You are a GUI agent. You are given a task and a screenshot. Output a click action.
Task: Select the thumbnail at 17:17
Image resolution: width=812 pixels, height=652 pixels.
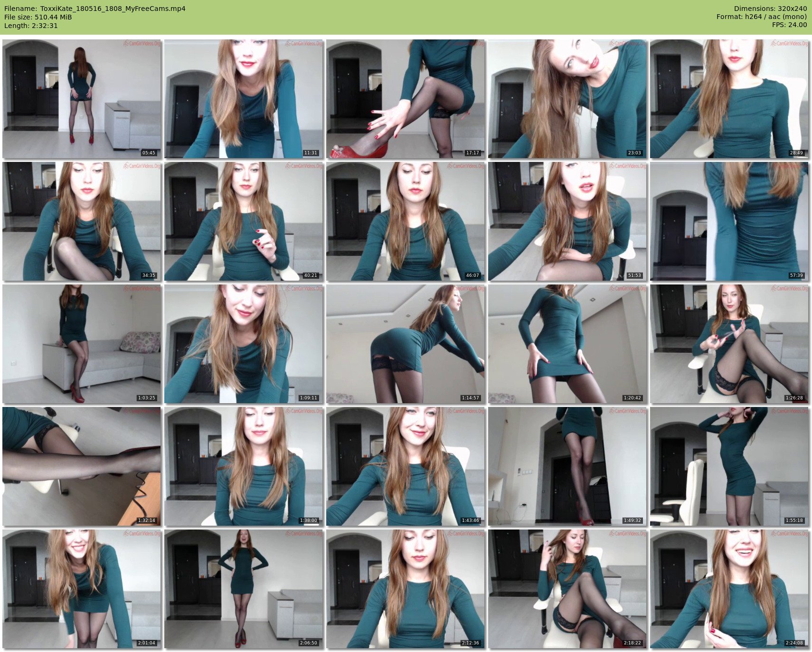coord(406,99)
